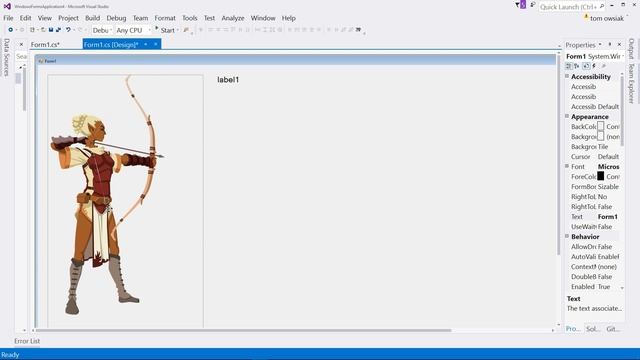
Task: Click the BackColor color swatch
Action: [x=600, y=127]
